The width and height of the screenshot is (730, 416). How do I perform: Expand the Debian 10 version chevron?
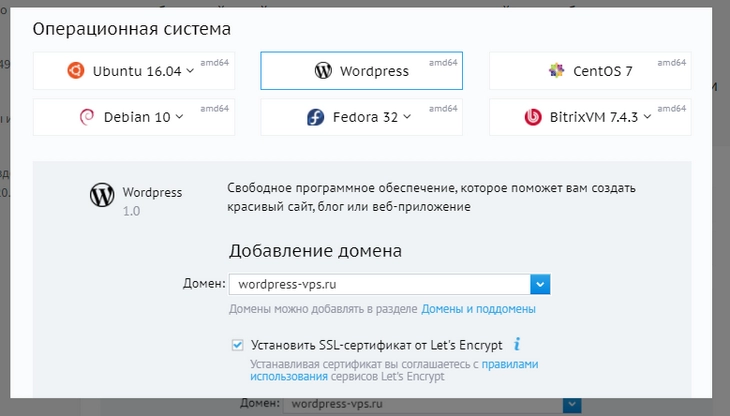(179, 117)
